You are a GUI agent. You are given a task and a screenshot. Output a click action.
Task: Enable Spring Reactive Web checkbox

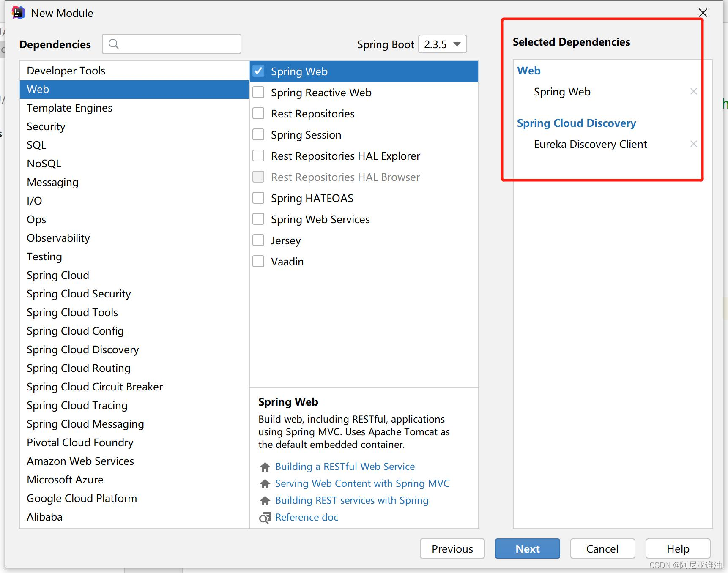(258, 92)
